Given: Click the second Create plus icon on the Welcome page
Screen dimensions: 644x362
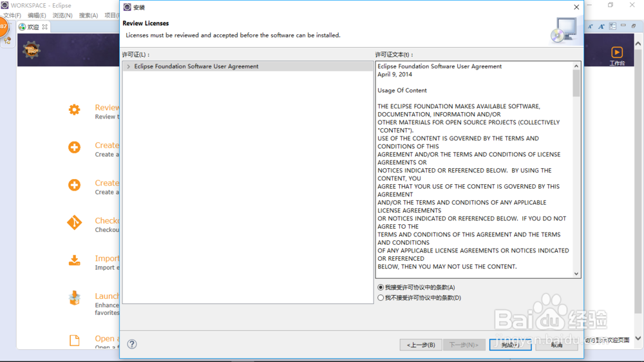Looking at the screenshot, I should click(x=74, y=185).
